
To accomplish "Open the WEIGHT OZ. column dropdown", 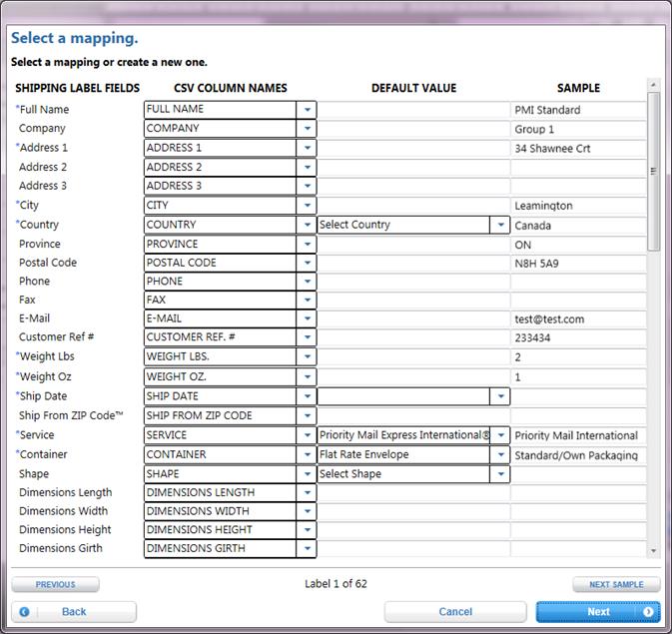I will click(307, 376).
